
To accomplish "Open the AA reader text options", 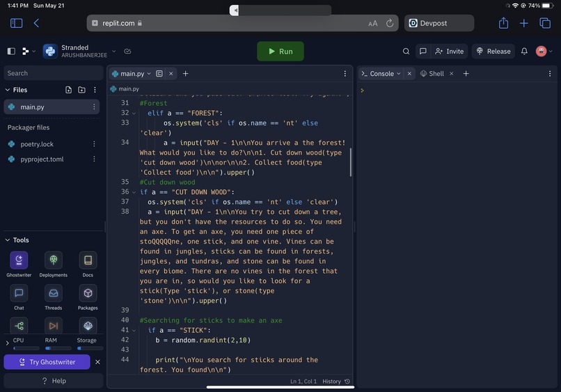I will point(373,23).
